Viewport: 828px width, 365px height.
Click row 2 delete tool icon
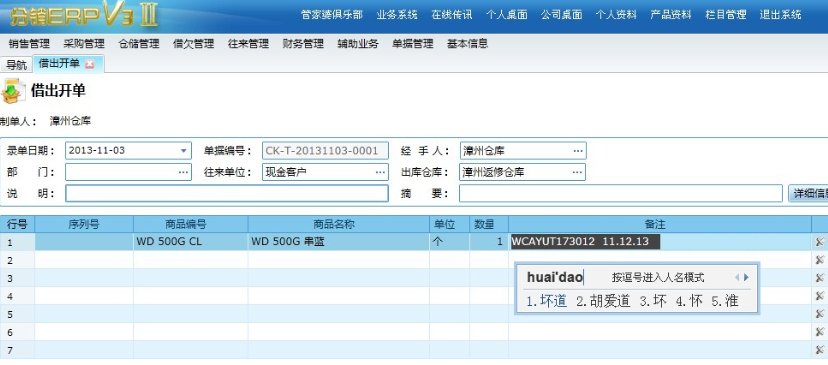(820, 260)
